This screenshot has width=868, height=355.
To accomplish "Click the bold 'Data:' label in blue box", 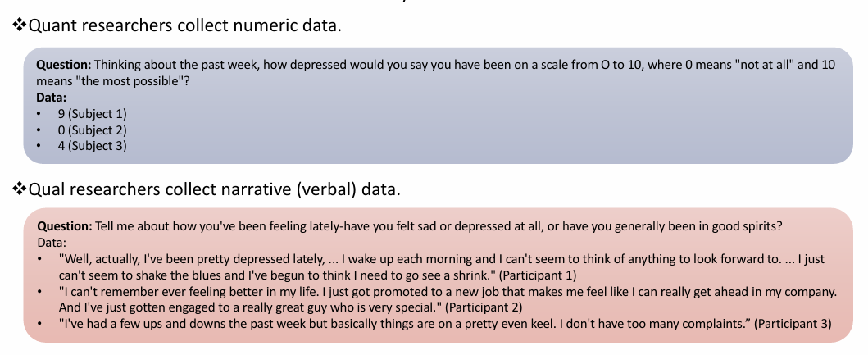I will point(52,98).
